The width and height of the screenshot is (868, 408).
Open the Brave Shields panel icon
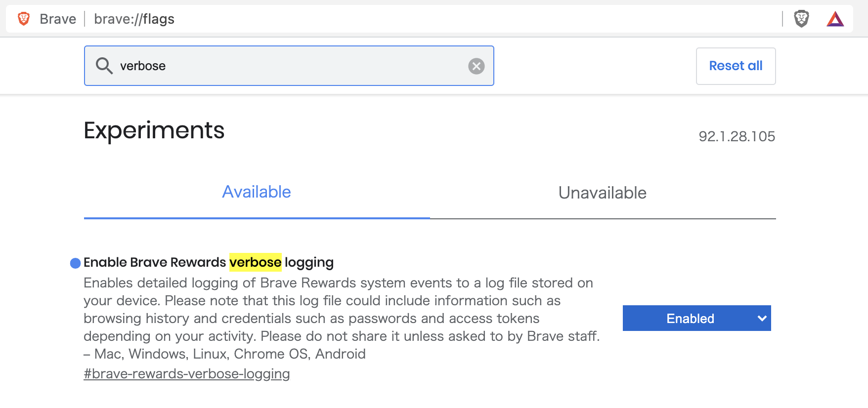(801, 19)
